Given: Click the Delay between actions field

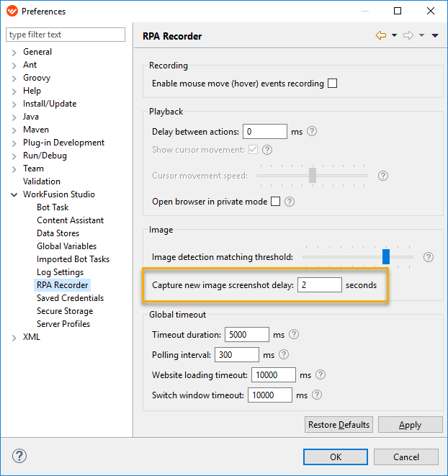Looking at the screenshot, I should coord(265,132).
